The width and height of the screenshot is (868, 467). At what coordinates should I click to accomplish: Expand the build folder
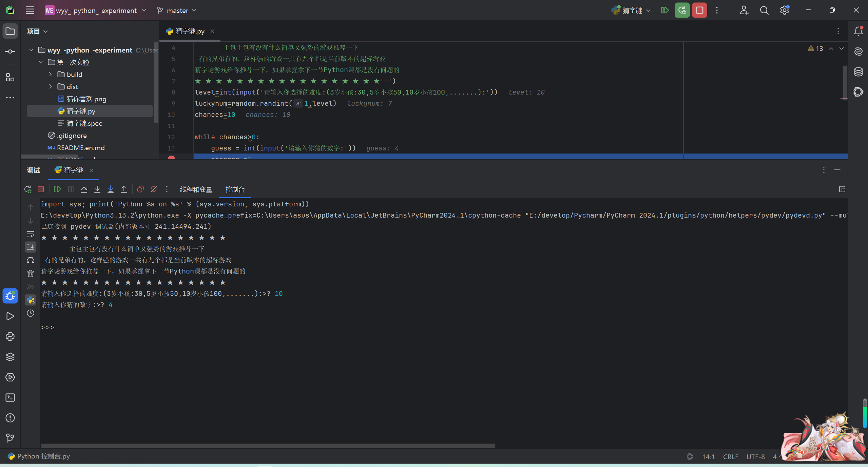(x=51, y=75)
